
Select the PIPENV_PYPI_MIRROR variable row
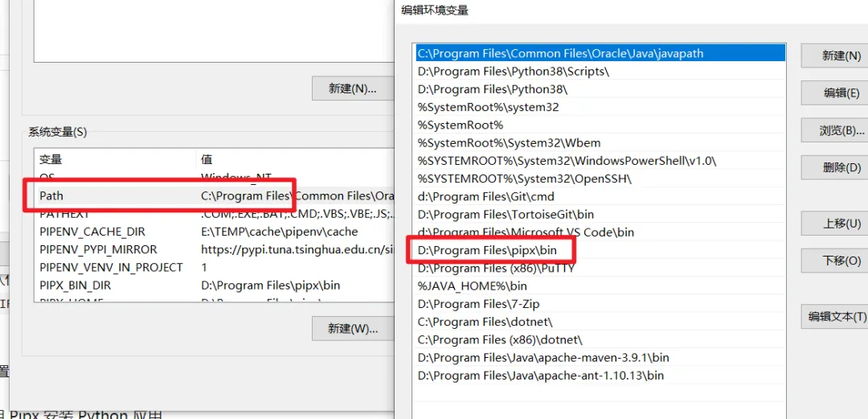215,249
